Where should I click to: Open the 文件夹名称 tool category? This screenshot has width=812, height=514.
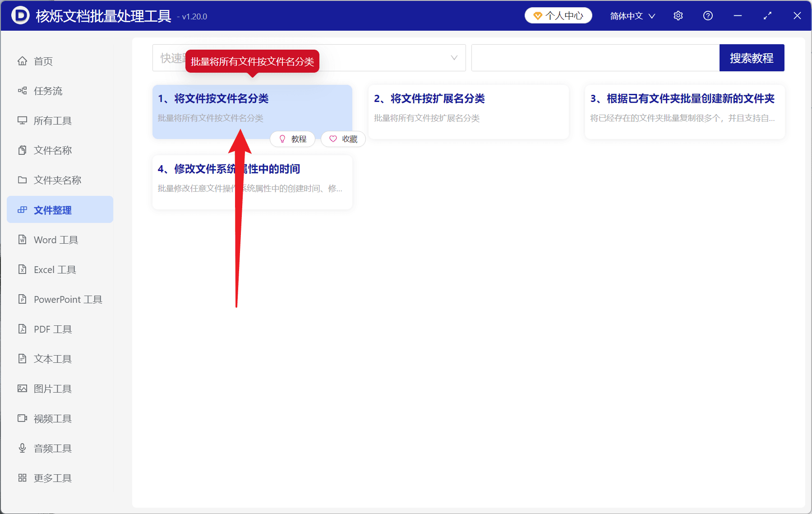coord(57,180)
